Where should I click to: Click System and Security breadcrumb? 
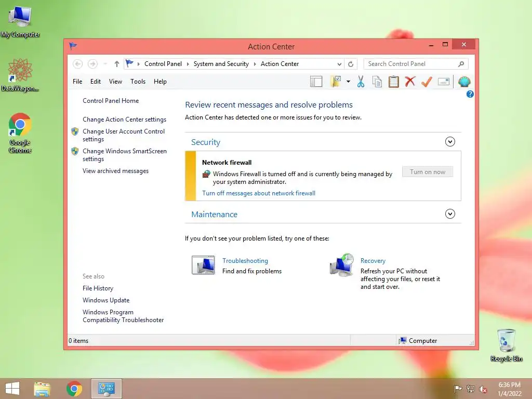pos(221,64)
